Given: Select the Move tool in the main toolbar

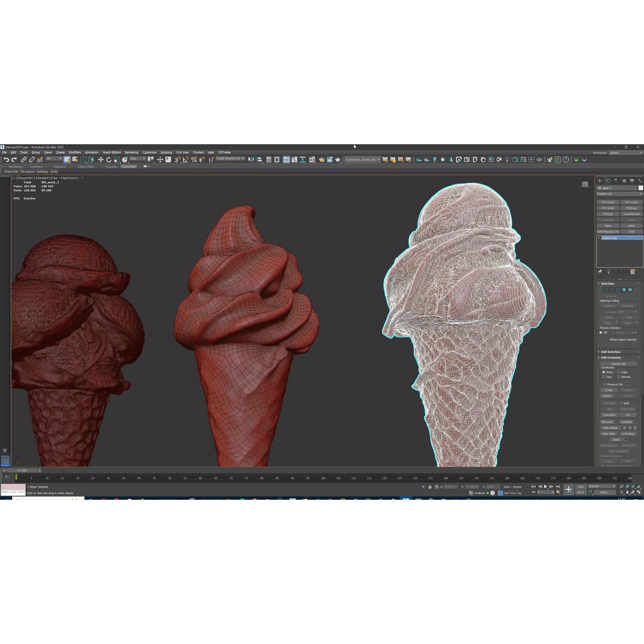Looking at the screenshot, I should [x=101, y=159].
